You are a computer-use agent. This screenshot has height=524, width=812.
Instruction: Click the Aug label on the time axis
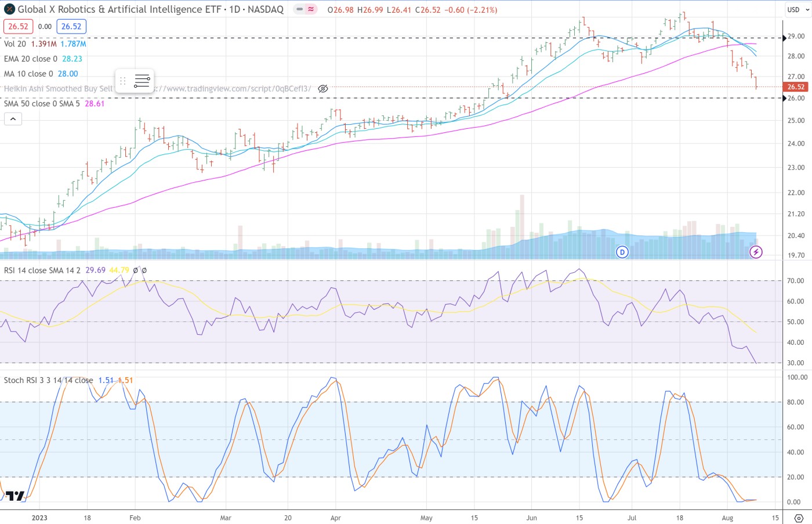(x=727, y=518)
